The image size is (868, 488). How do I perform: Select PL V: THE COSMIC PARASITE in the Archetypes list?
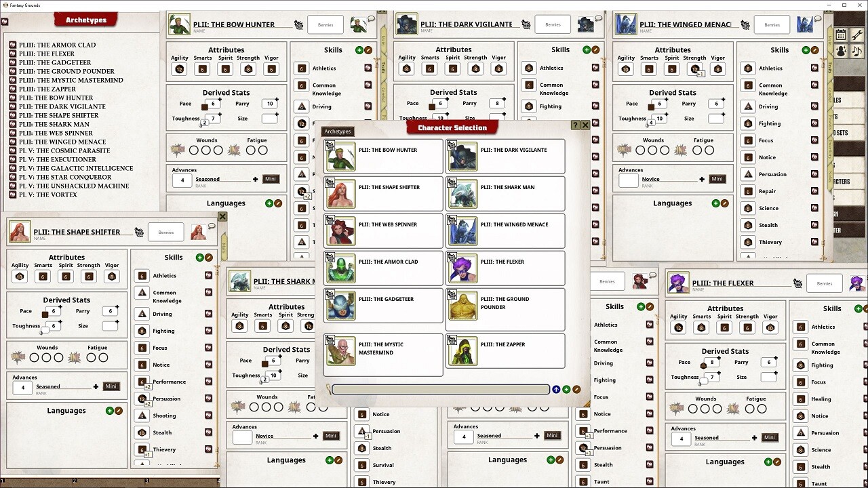tap(65, 150)
